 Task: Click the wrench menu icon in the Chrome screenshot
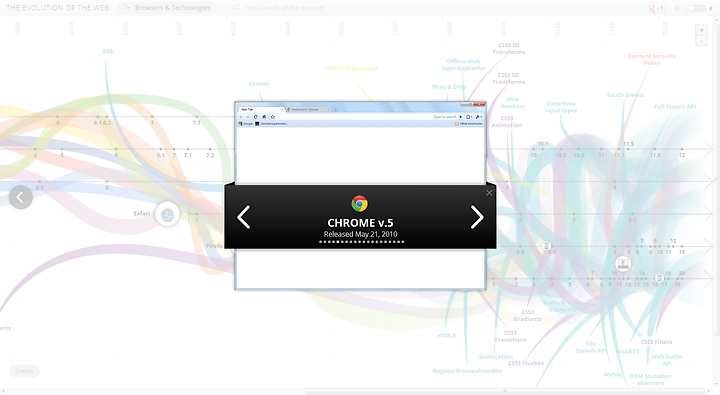coord(478,117)
